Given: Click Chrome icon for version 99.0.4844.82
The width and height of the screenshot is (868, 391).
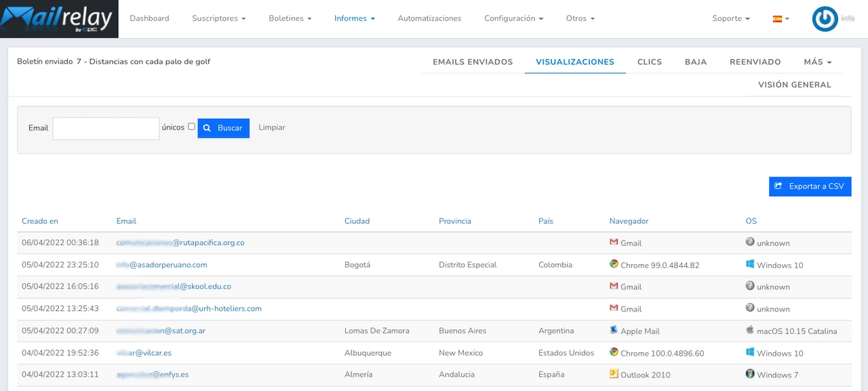Looking at the screenshot, I should tap(614, 264).
